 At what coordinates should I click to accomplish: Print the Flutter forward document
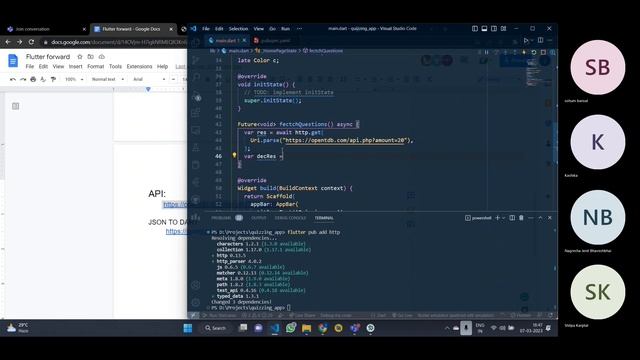33,79
